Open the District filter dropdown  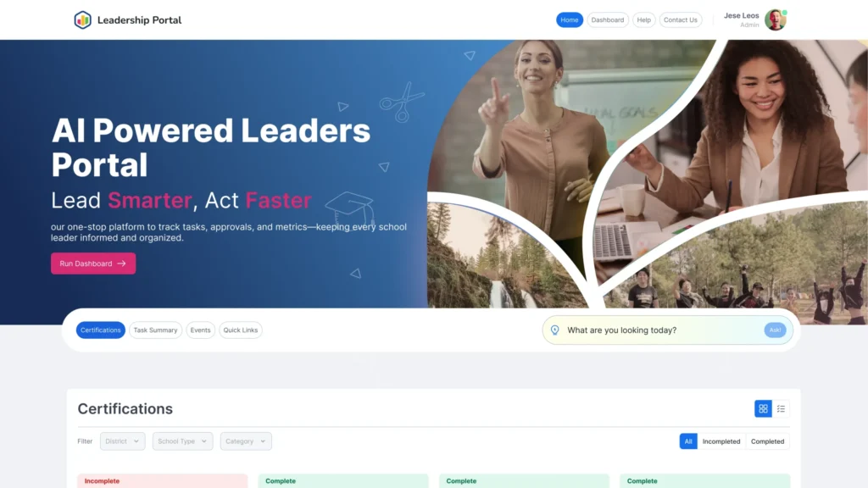[x=122, y=441]
